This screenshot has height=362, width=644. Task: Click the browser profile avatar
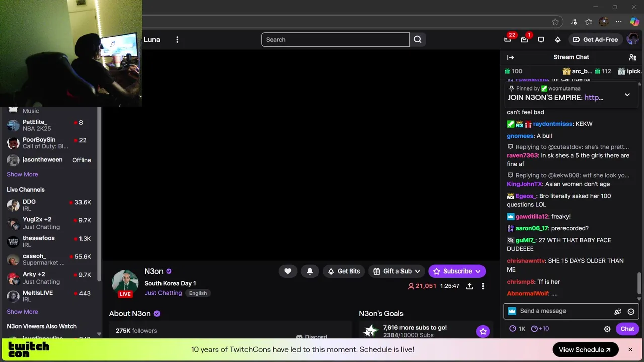click(x=604, y=22)
